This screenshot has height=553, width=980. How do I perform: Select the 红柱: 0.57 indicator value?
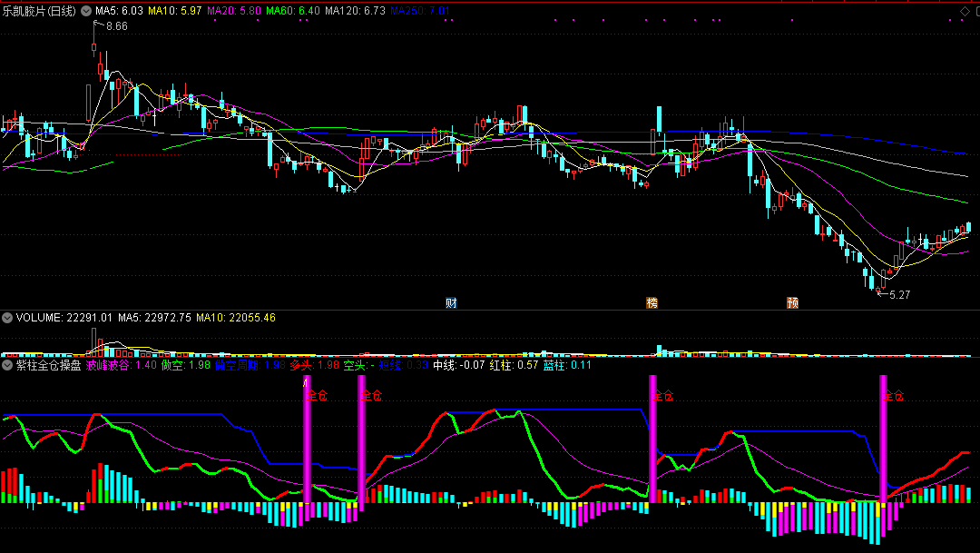click(x=514, y=365)
